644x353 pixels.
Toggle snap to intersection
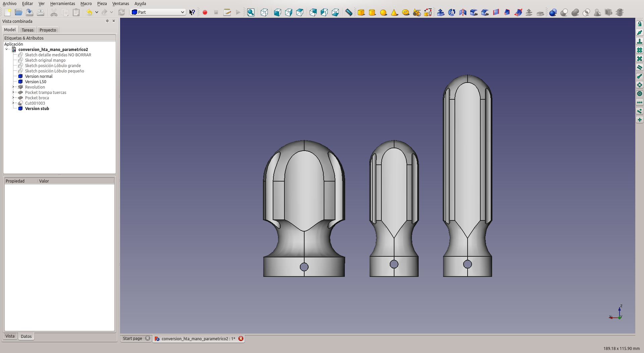pos(640,59)
